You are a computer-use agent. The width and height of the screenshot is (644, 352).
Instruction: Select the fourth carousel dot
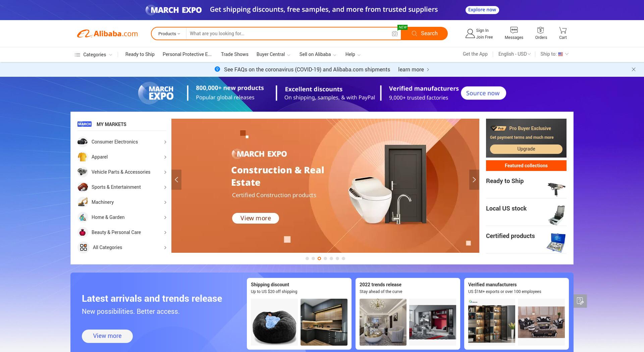tap(325, 258)
